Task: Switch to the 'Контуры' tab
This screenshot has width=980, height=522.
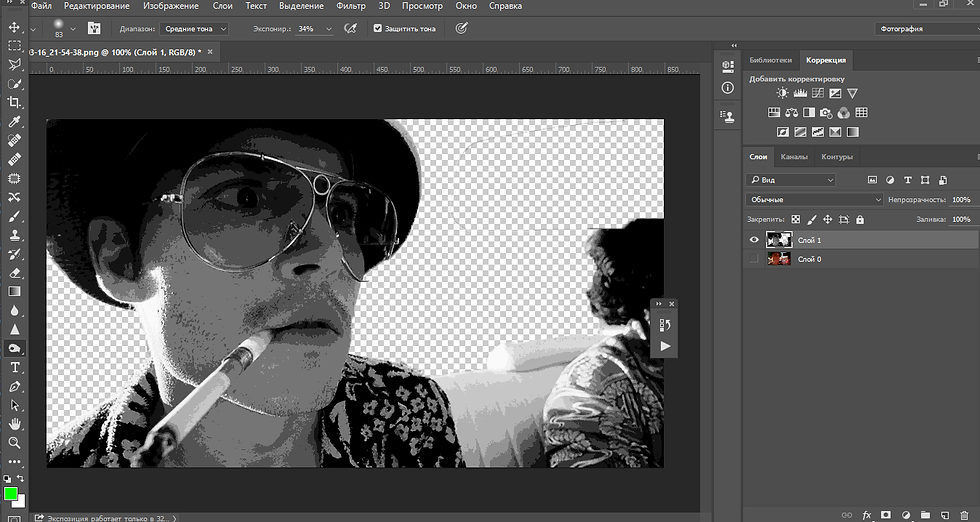Action: tap(837, 157)
